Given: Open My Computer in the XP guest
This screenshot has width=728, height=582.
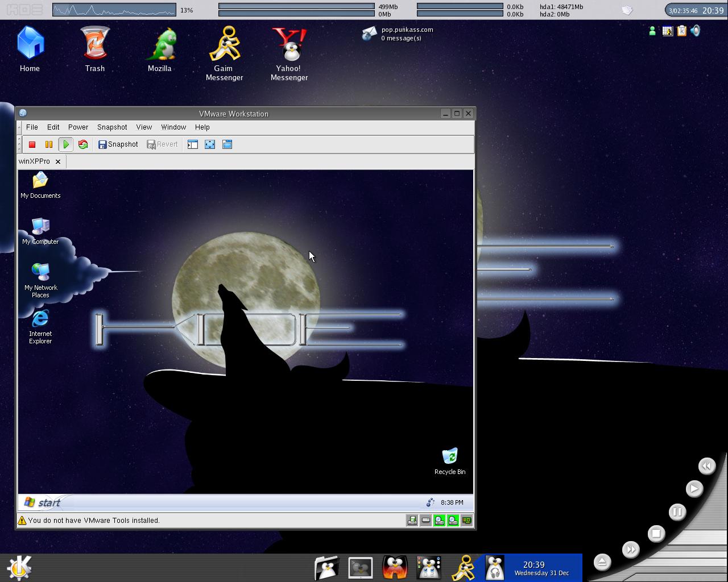Looking at the screenshot, I should (40, 231).
